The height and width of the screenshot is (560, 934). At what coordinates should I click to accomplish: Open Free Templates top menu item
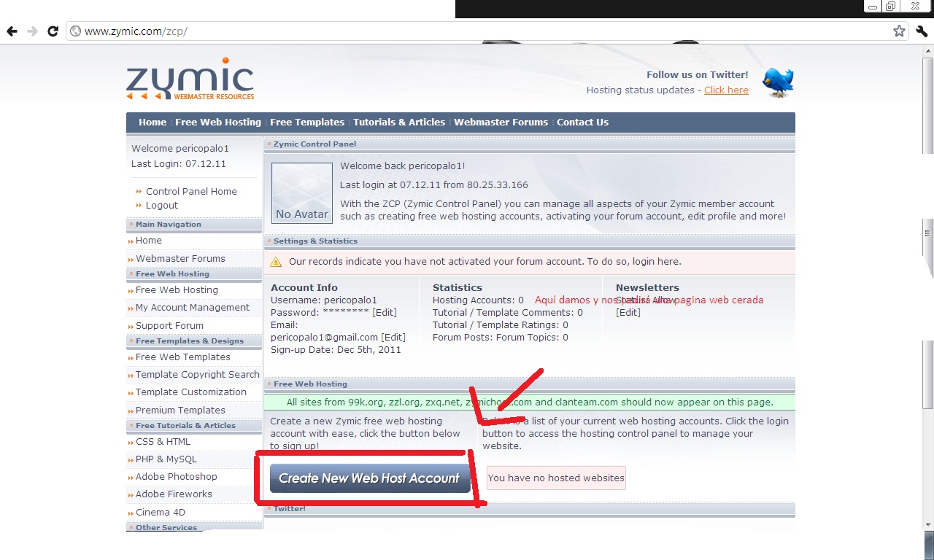click(307, 122)
